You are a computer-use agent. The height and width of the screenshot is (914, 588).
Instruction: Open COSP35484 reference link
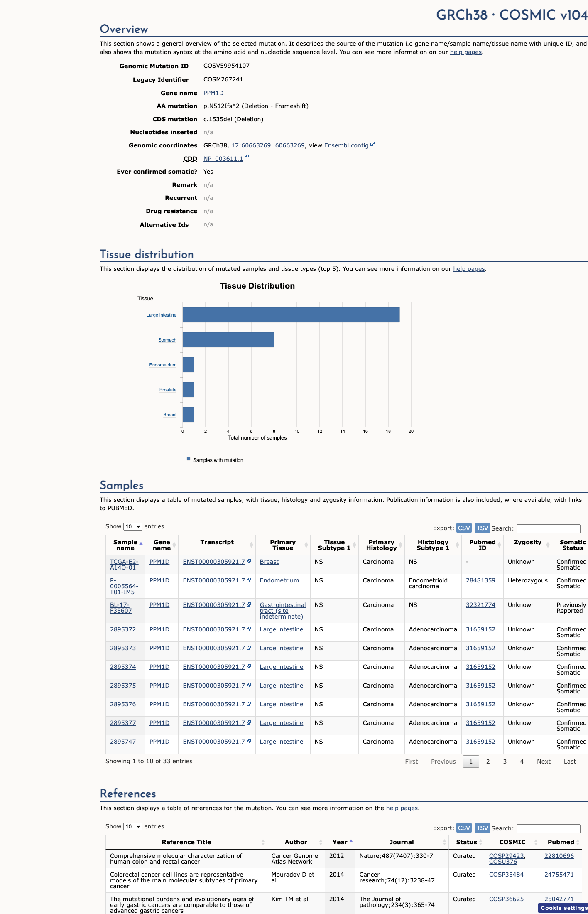coord(506,875)
